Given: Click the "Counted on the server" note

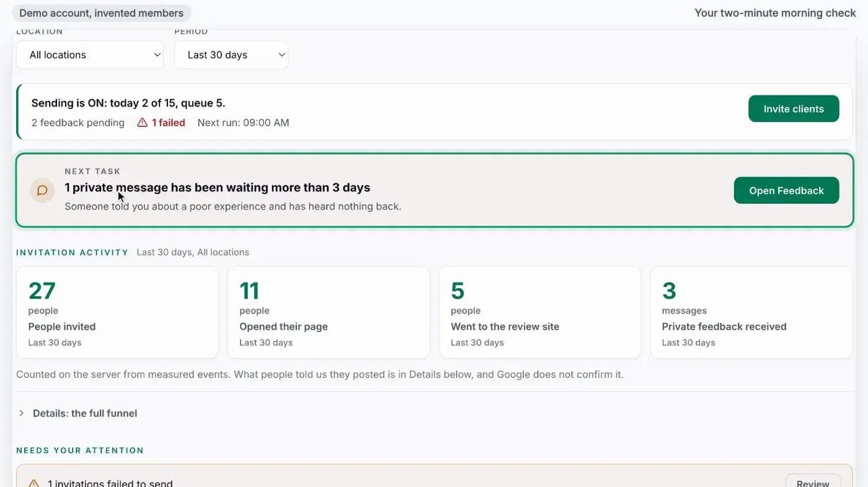Looking at the screenshot, I should tap(320, 375).
